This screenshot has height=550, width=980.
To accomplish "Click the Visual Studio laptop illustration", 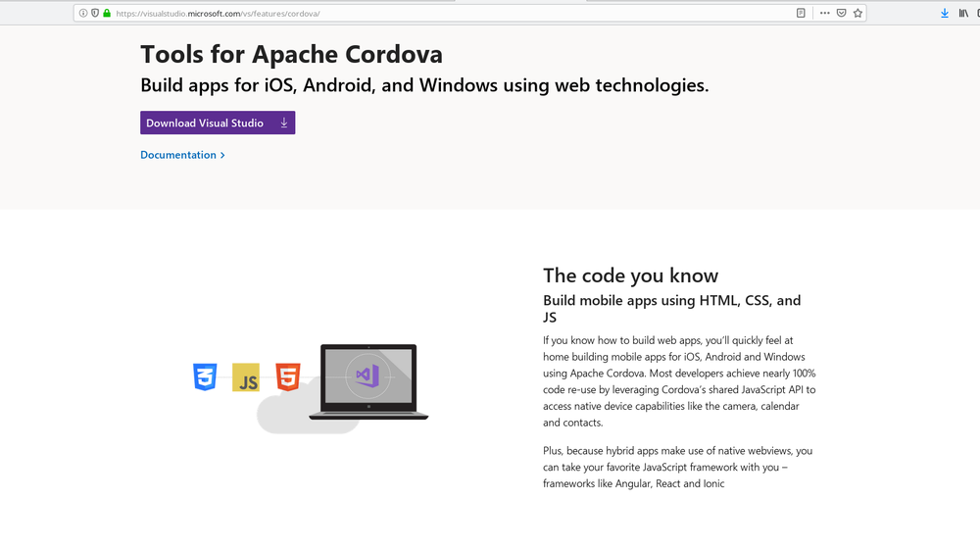I will click(x=368, y=381).
